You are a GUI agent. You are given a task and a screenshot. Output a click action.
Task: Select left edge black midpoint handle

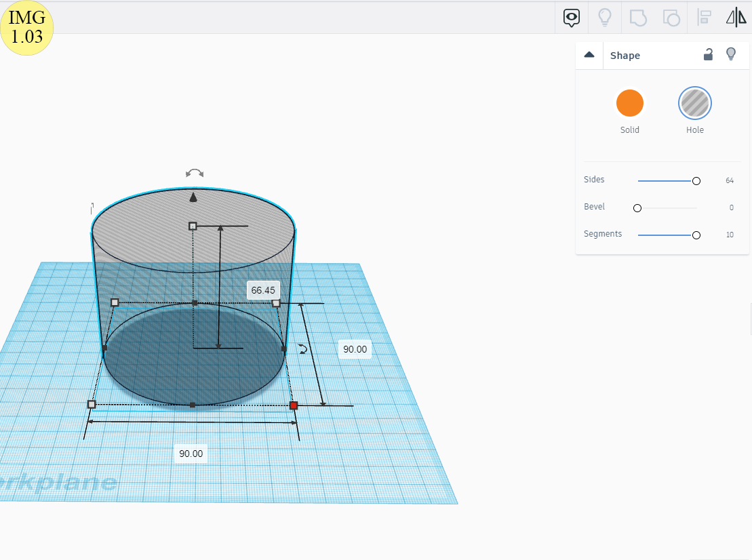(x=104, y=348)
